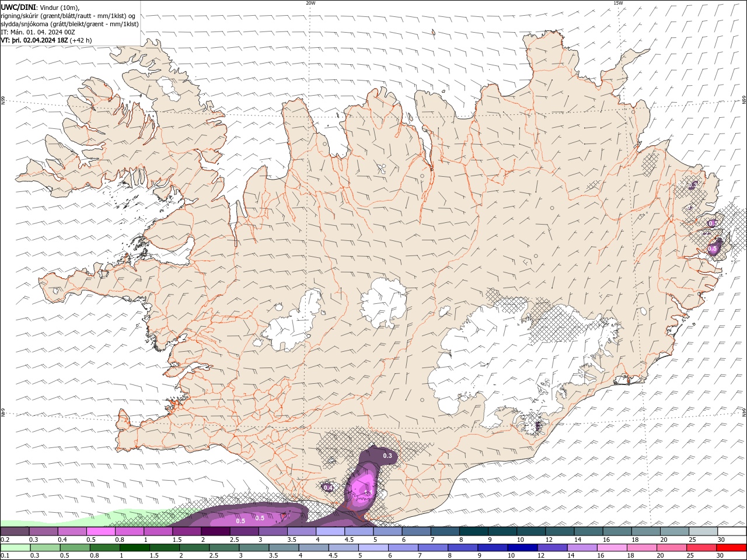This screenshot has height=560, width=747.
Task: Click the 'rigning/skúrir' legend description line
Action: [68, 16]
